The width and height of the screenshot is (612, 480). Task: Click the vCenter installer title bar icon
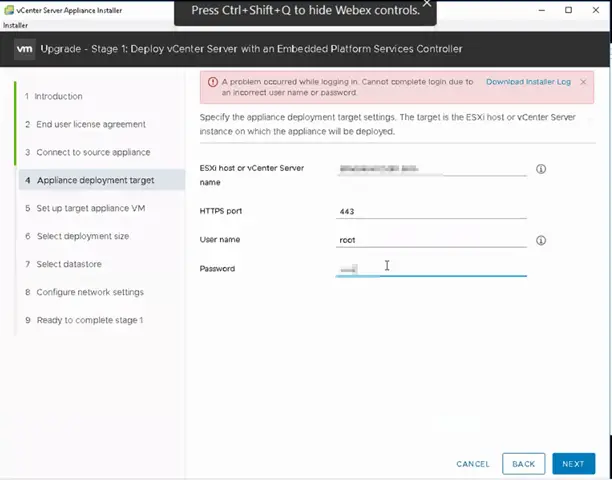click(9, 10)
